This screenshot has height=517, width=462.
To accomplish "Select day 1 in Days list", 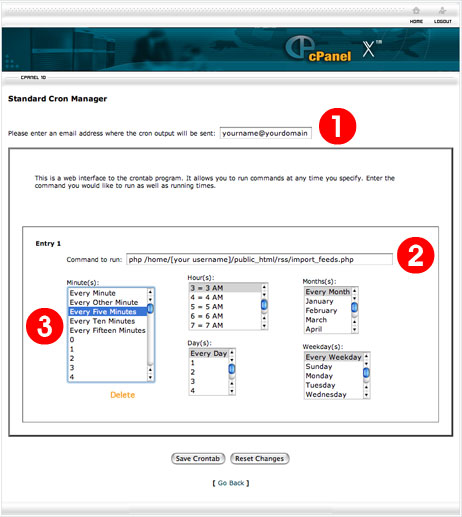I will tap(209, 363).
